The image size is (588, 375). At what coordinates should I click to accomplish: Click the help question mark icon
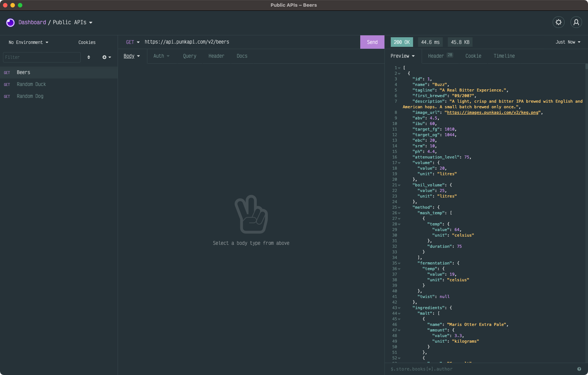579,369
